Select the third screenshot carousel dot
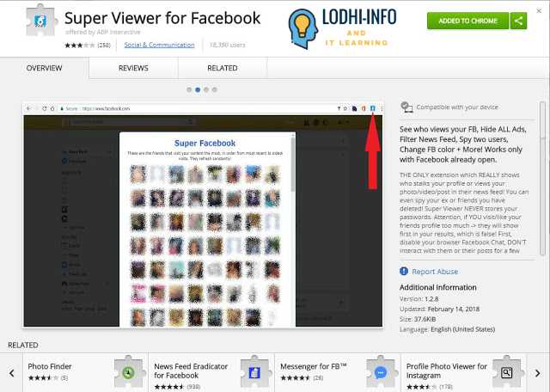The width and height of the screenshot is (550, 392). pyautogui.click(x=206, y=90)
